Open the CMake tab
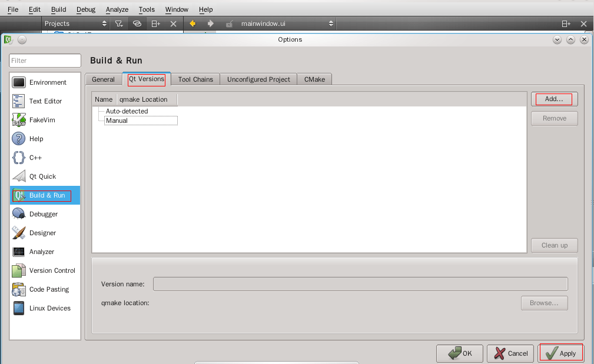Image resolution: width=594 pixels, height=364 pixels. point(314,79)
